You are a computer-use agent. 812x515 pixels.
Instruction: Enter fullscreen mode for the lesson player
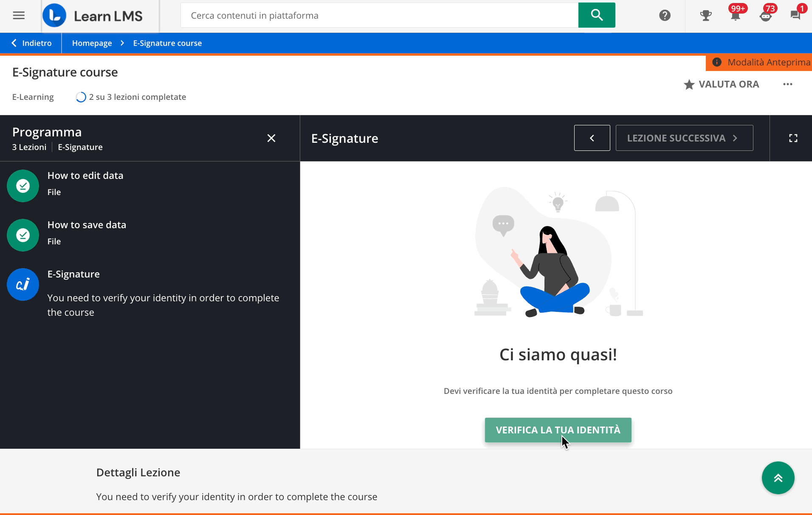(x=793, y=138)
